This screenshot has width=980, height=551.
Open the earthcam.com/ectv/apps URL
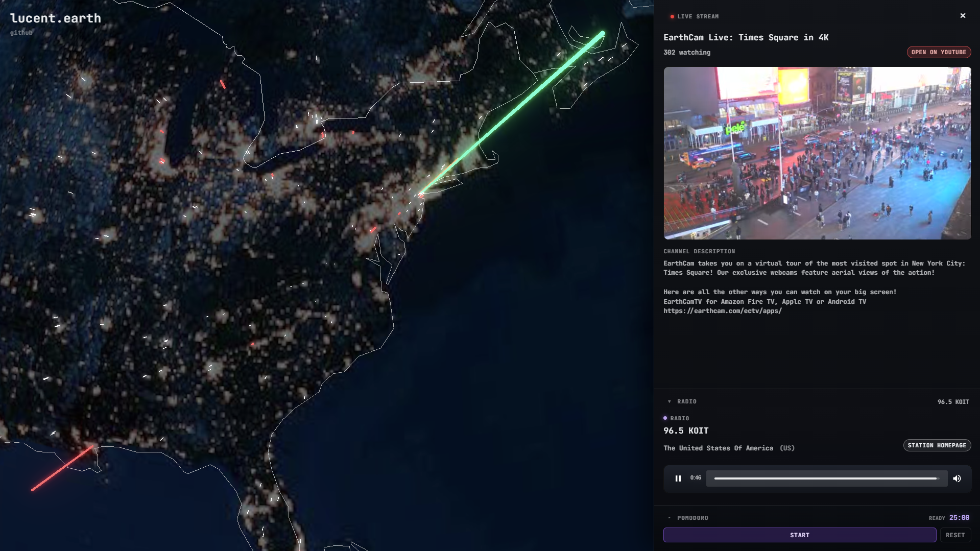(x=723, y=311)
